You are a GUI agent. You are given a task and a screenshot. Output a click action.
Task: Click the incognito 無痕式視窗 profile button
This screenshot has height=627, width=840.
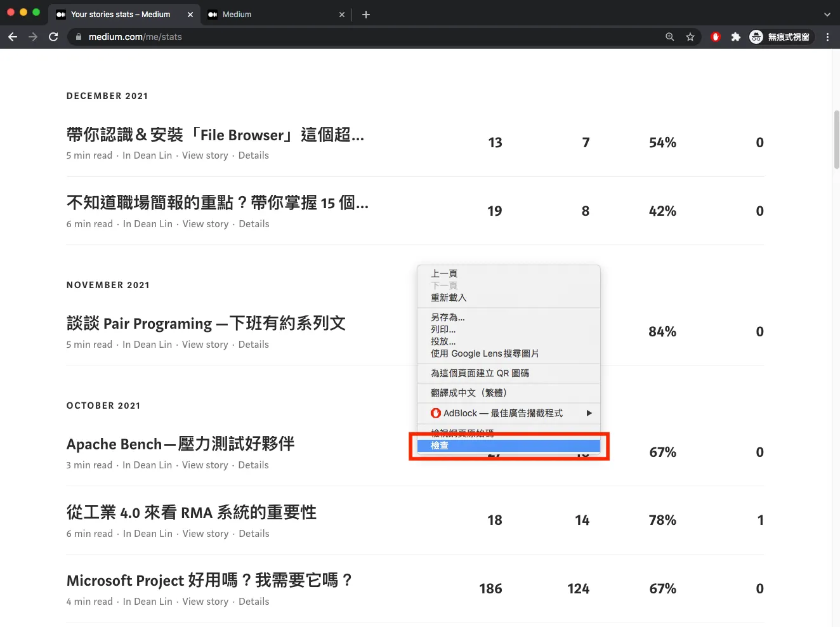tap(780, 37)
